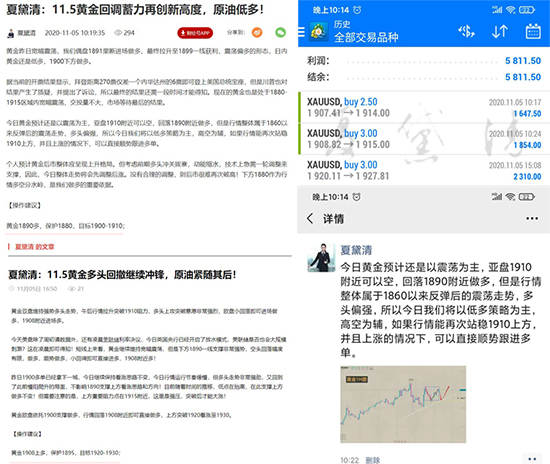This screenshot has width=550, height=464.
Task: Open the 夏黛清 的文章 section link
Action: point(34,247)
